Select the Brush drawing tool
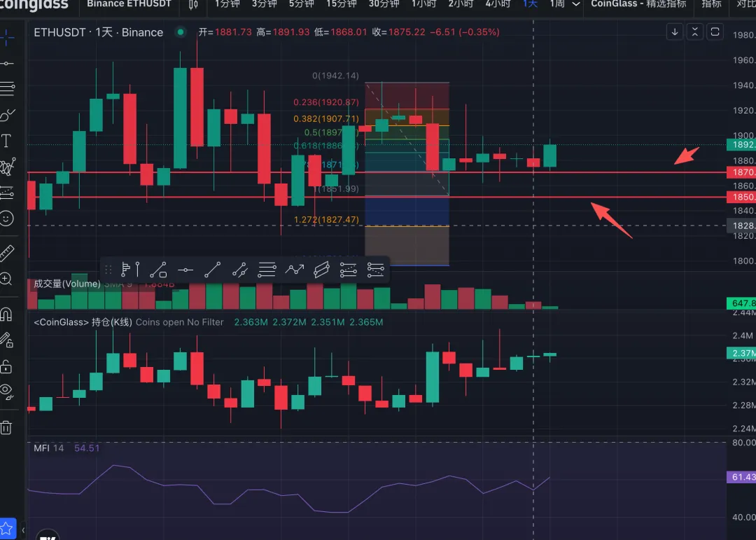This screenshot has width=756, height=540. (x=7, y=115)
